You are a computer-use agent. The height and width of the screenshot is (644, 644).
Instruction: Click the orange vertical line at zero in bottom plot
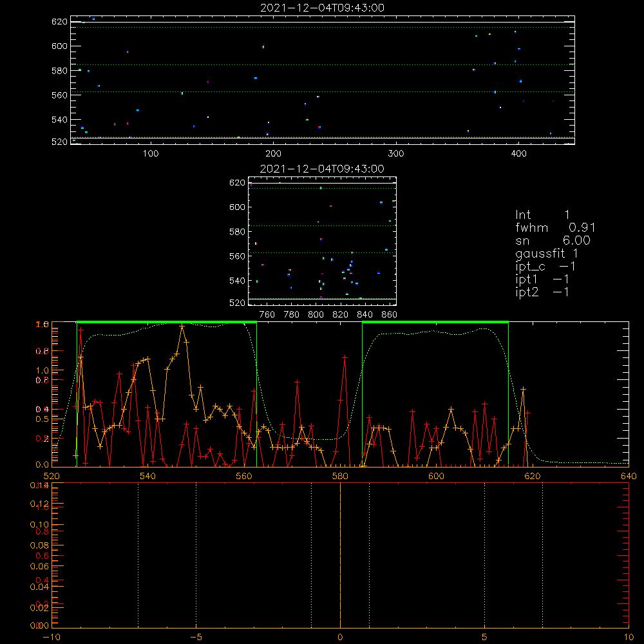[340, 555]
